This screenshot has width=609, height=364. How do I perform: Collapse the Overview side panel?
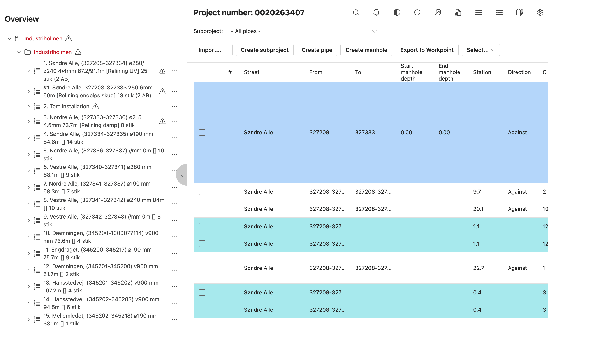click(181, 175)
